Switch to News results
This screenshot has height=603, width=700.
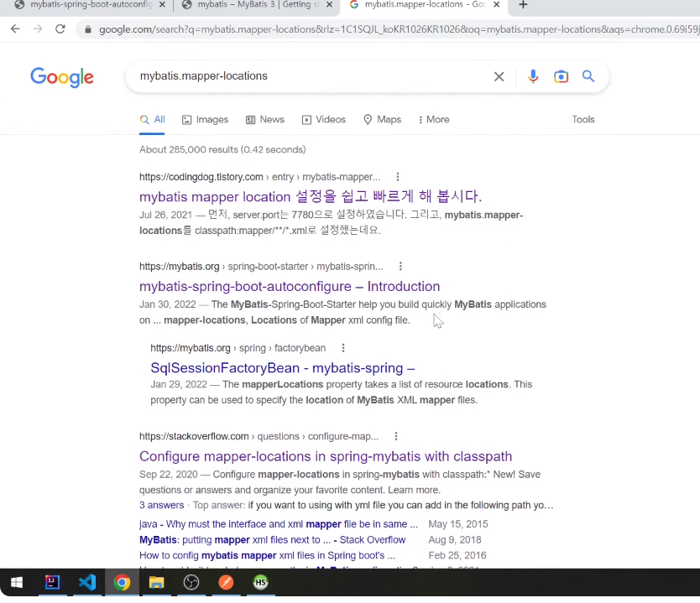click(x=265, y=120)
